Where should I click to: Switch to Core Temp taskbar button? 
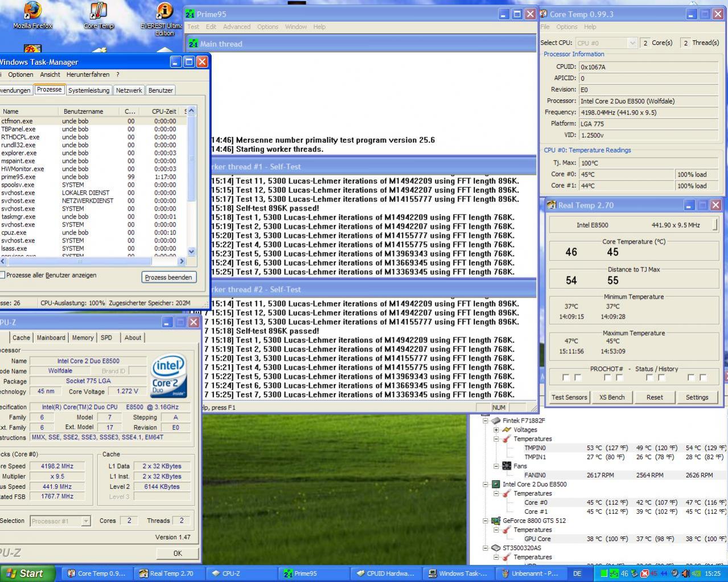point(97,573)
